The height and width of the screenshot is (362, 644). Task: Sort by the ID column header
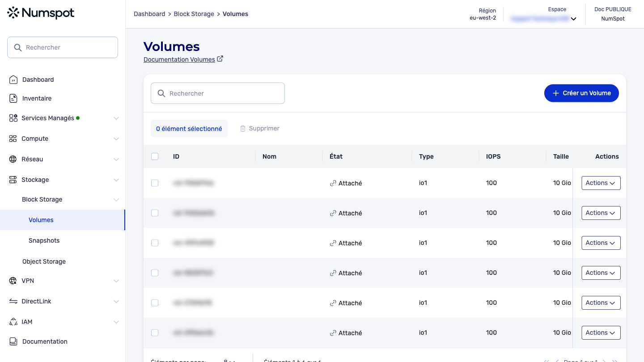pyautogui.click(x=176, y=156)
